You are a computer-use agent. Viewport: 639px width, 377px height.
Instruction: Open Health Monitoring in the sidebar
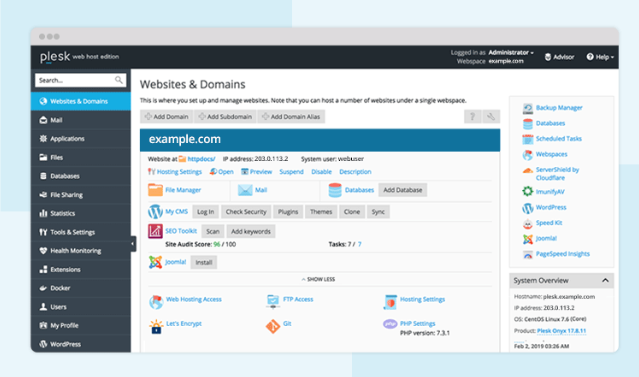81,251
